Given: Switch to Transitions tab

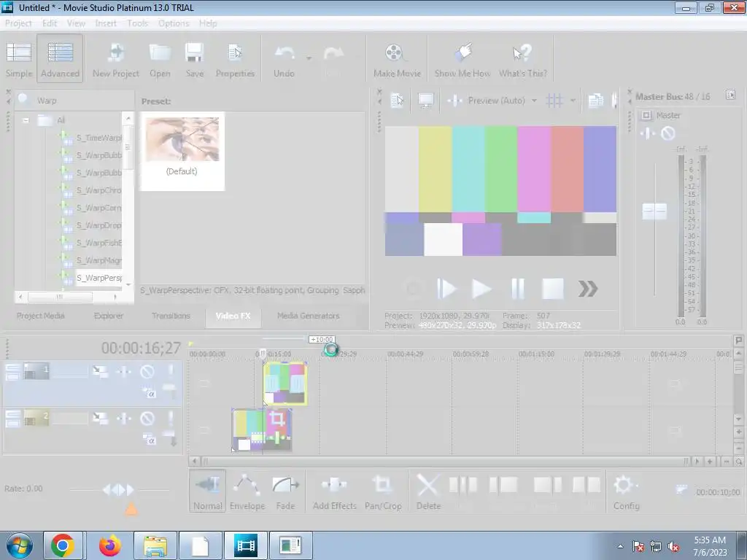Looking at the screenshot, I should pos(171,316).
